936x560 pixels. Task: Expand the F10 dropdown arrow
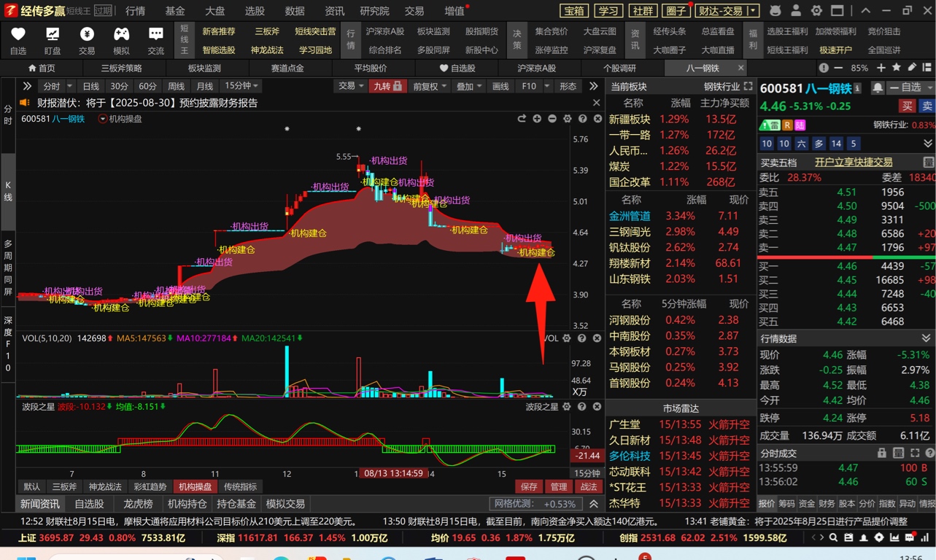tap(546, 86)
